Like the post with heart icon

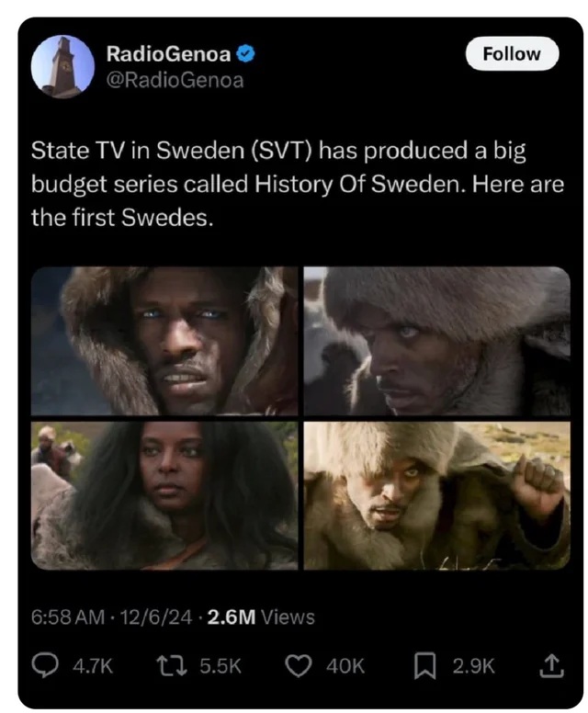pos(299,666)
